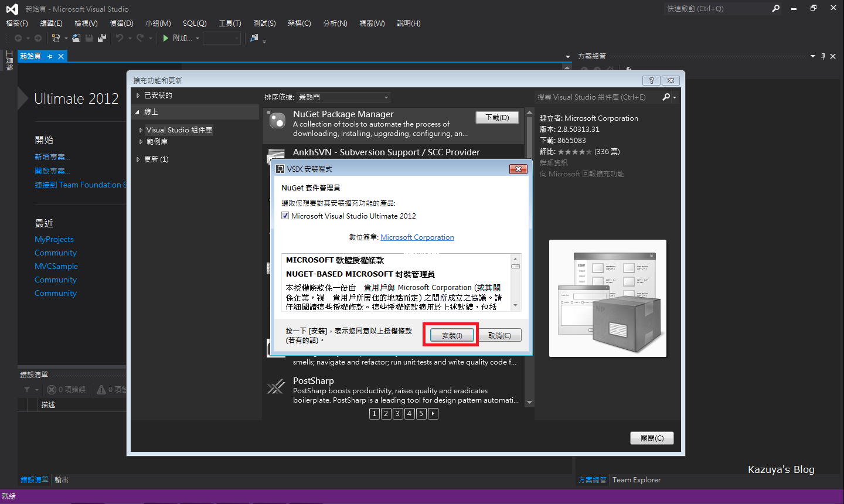844x504 pixels.
Task: Click the 快速啟動 quick launch field
Action: (717, 9)
